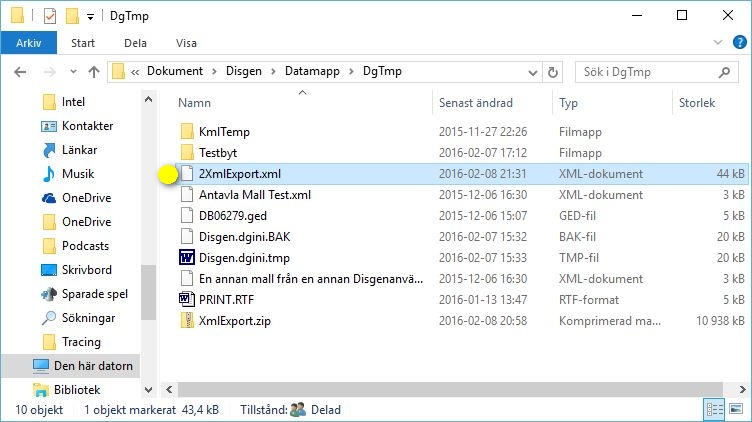Sort by the Namn column header
The image size is (752, 422).
(194, 103)
